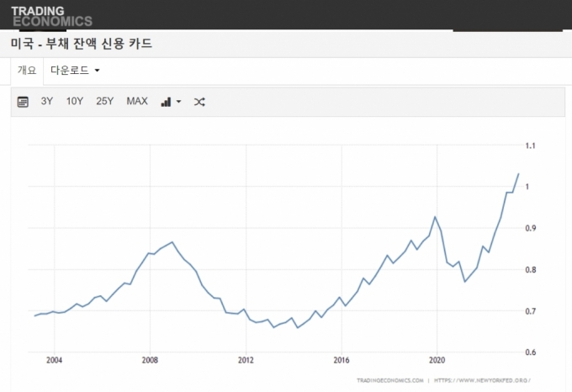
Task: Click the 2008 label on the x-axis
Action: pyautogui.click(x=150, y=361)
